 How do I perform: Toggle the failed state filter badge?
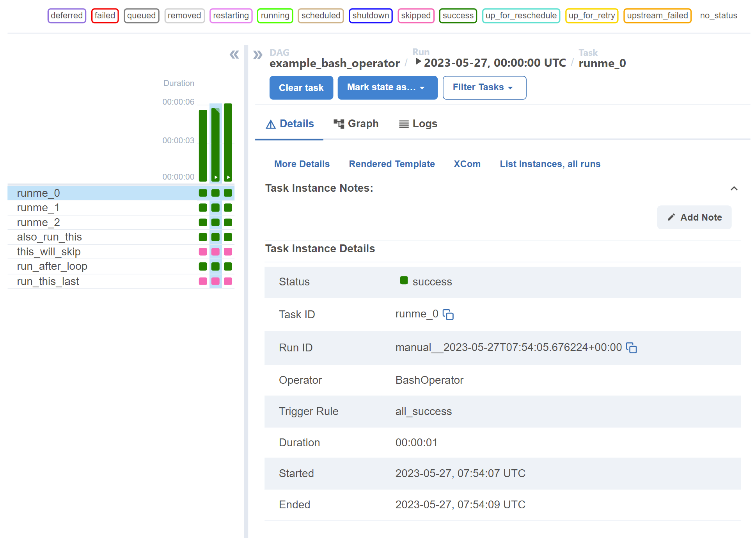point(105,16)
